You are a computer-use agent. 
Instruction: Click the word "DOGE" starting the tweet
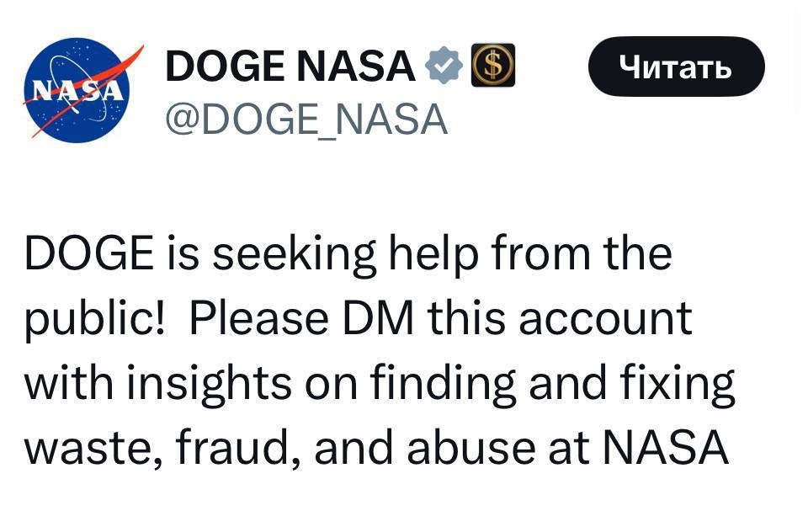(88, 253)
